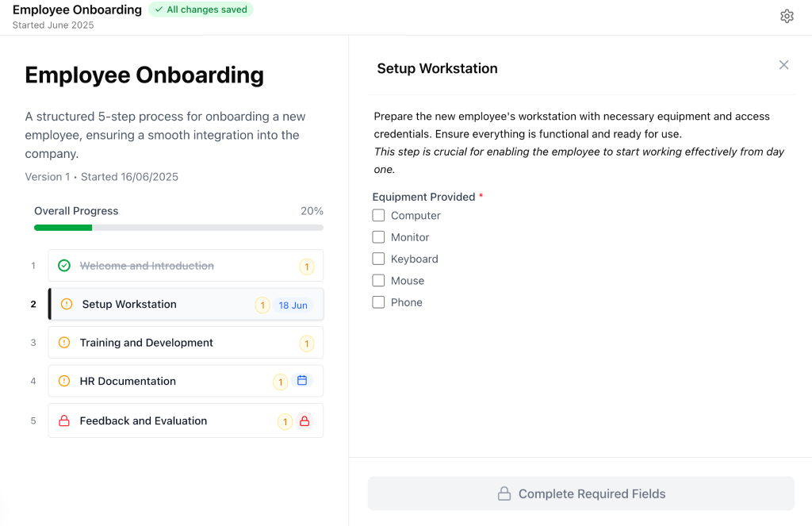Click the green checkmark on Welcome step

(64, 266)
